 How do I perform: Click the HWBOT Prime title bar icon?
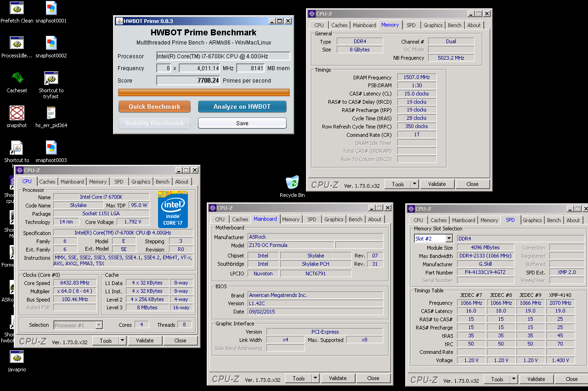[119, 21]
